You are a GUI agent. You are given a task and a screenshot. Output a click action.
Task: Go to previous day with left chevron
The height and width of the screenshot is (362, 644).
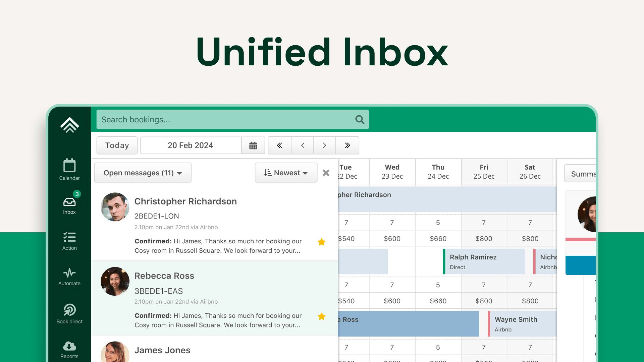pyautogui.click(x=303, y=145)
